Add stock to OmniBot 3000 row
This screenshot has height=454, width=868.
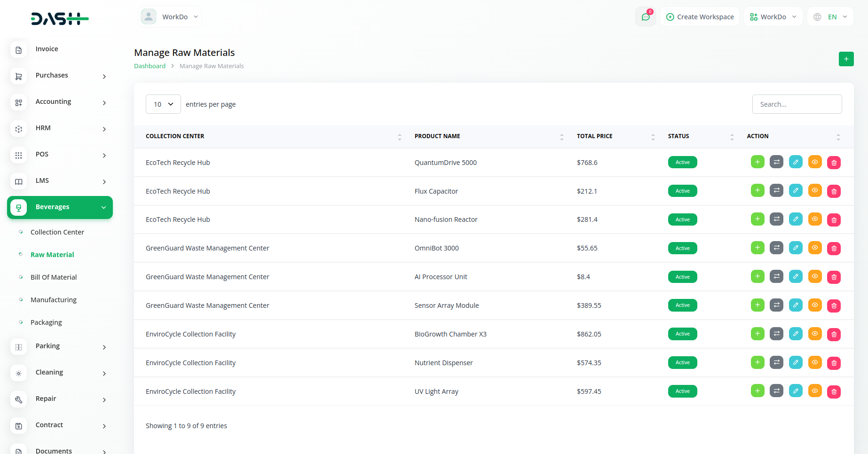click(x=757, y=248)
